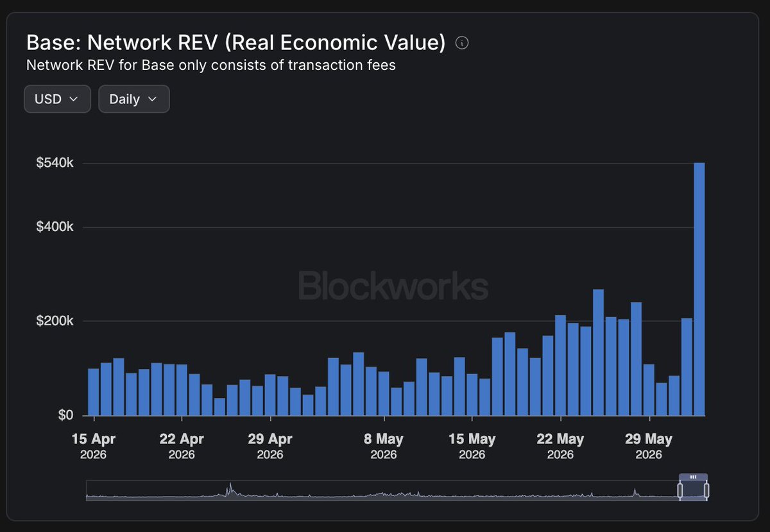Click the 29 May x-axis label
The height and width of the screenshot is (532, 770).
click(x=649, y=445)
